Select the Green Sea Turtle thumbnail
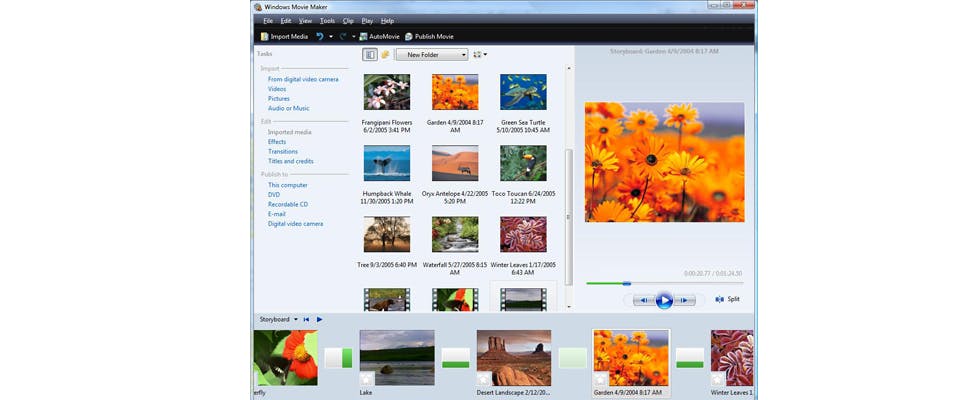 (523, 92)
